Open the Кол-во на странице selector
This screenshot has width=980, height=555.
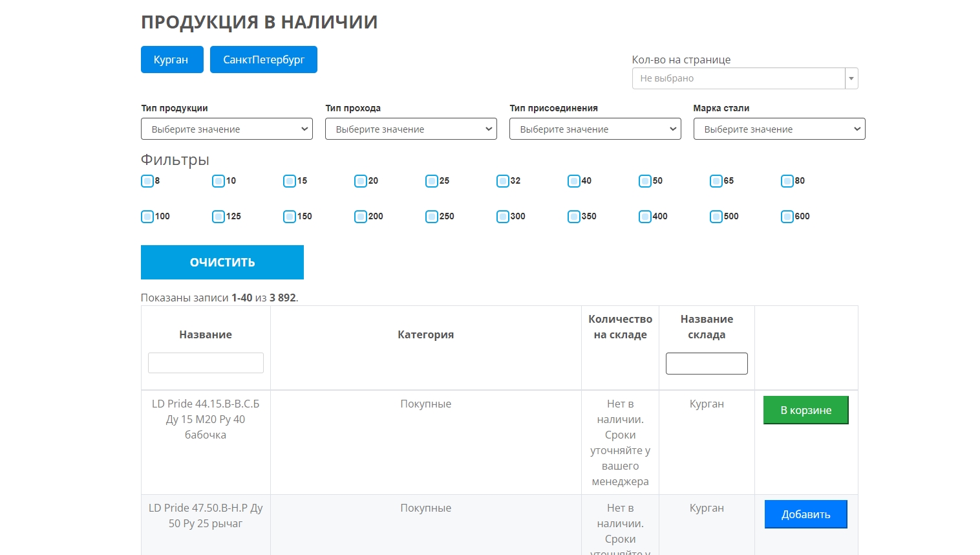(745, 78)
